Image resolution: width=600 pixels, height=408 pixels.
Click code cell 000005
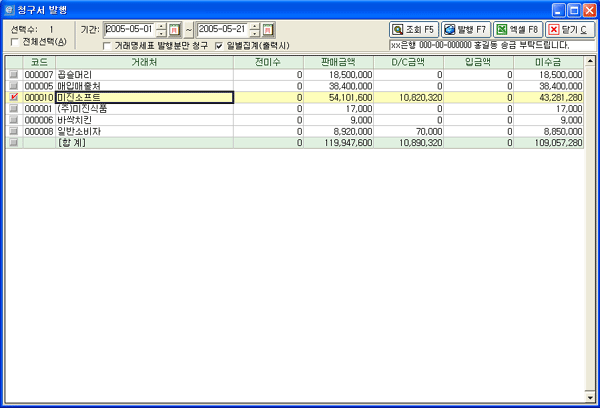pos(39,86)
